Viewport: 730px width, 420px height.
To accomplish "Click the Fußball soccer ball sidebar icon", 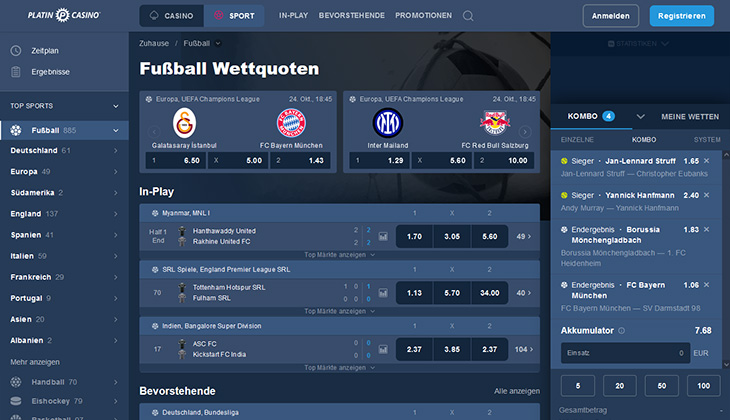I will (16, 130).
